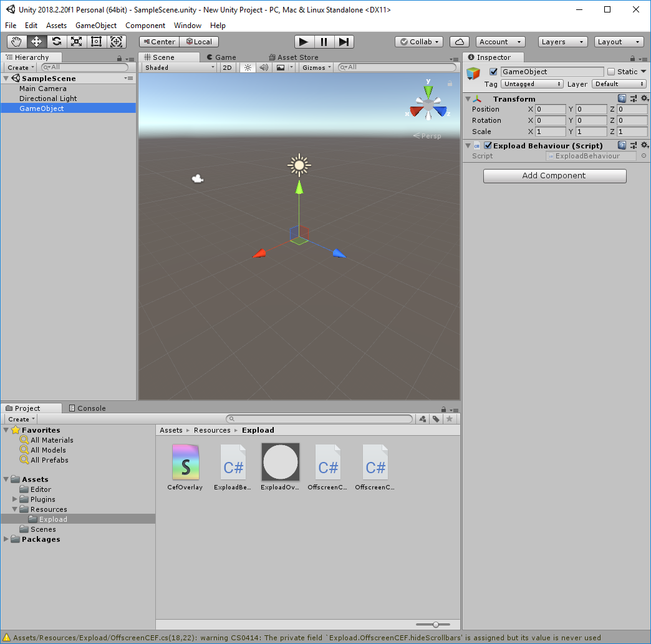Open the GameObject menu in the menu bar
This screenshot has height=644, width=651.
click(96, 26)
